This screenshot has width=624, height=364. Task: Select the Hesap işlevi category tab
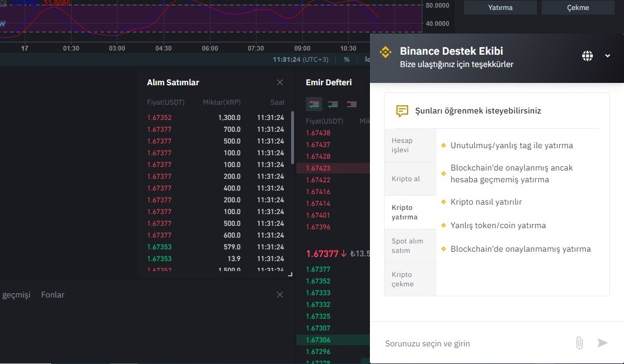tap(411, 145)
